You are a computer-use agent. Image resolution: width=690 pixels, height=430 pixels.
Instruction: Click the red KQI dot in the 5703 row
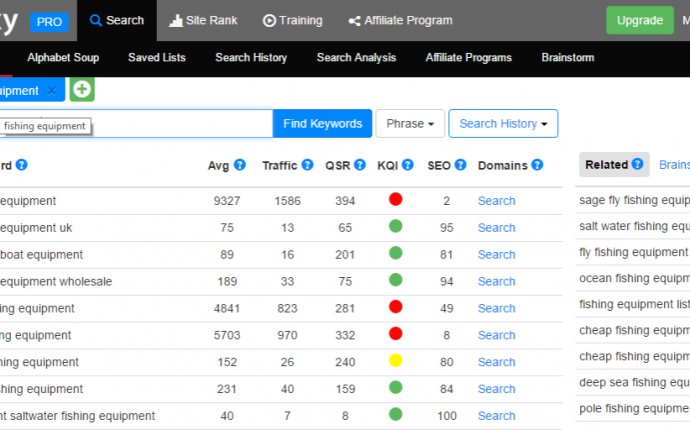(395, 334)
